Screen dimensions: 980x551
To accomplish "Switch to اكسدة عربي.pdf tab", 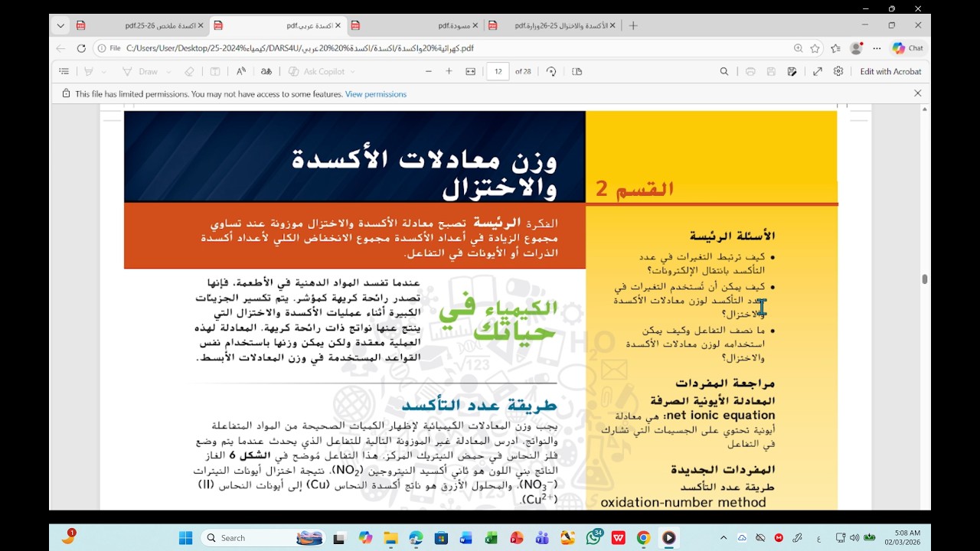I will click(278, 25).
